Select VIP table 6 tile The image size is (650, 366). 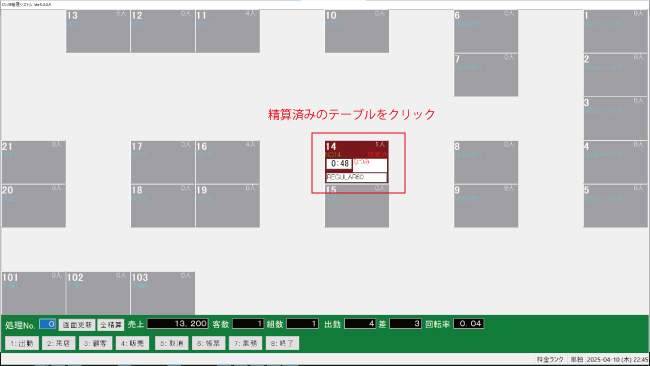coord(486,32)
